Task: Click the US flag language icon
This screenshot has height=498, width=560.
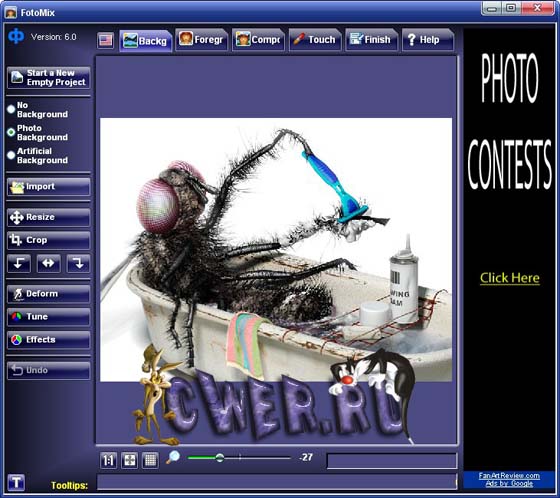Action: (105, 40)
